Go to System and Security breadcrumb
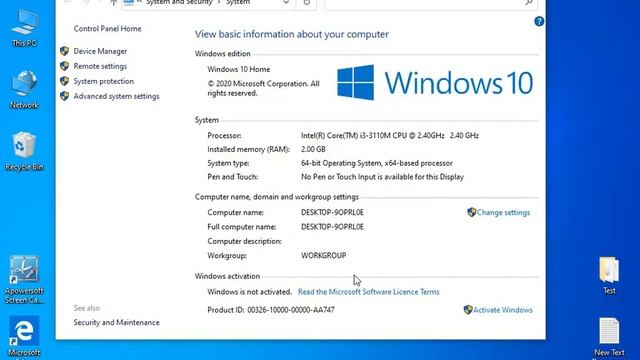 (179, 2)
